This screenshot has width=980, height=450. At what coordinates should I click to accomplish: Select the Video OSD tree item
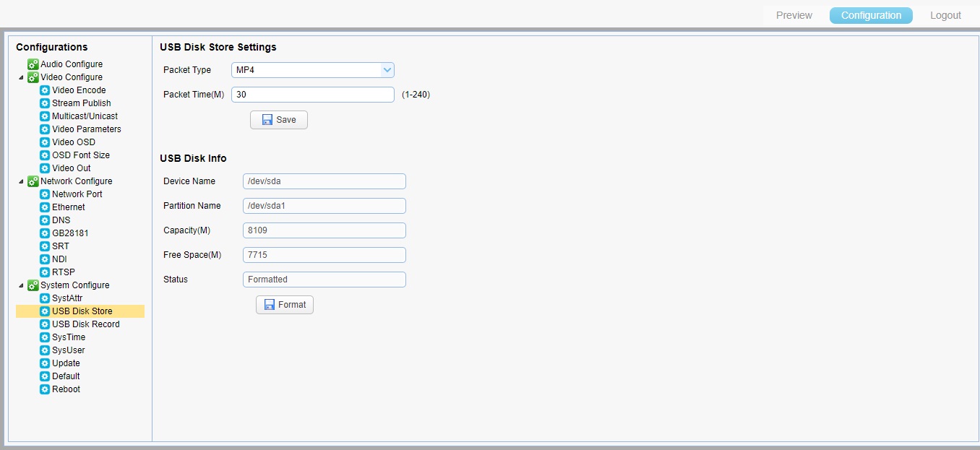[73, 142]
